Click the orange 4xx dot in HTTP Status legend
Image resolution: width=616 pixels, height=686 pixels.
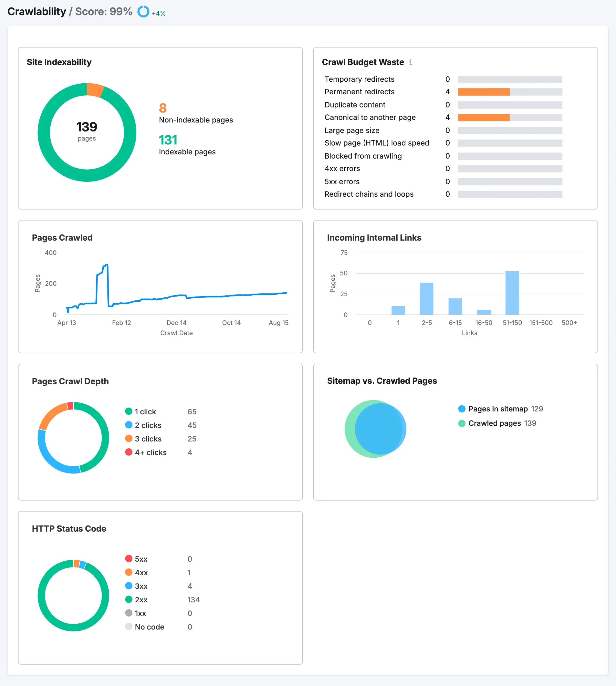[129, 572]
